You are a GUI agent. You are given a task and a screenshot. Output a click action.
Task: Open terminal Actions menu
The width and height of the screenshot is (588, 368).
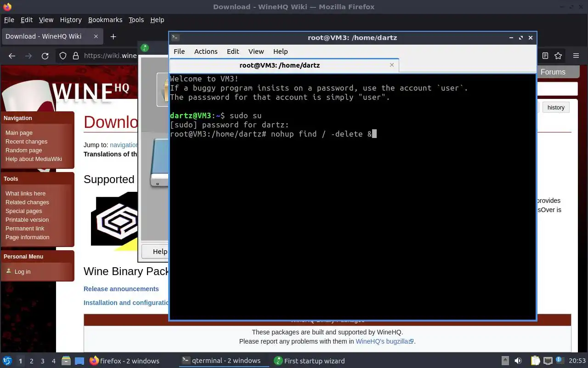(x=206, y=51)
